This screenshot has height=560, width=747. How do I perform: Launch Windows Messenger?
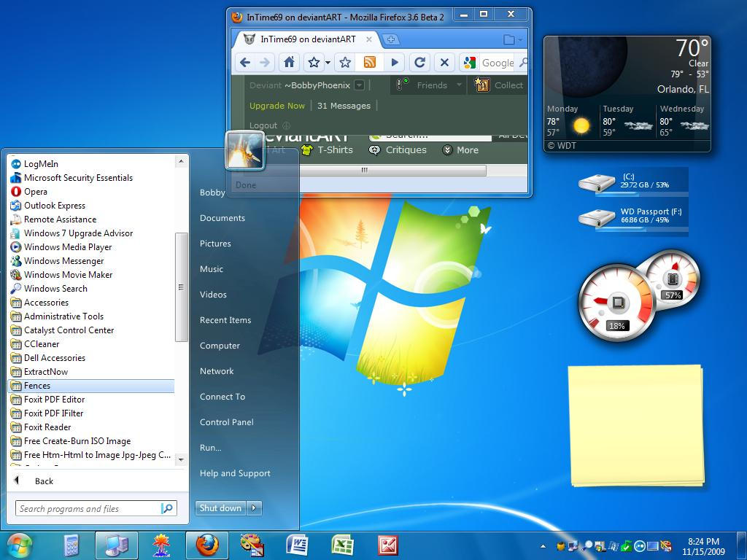click(57, 260)
